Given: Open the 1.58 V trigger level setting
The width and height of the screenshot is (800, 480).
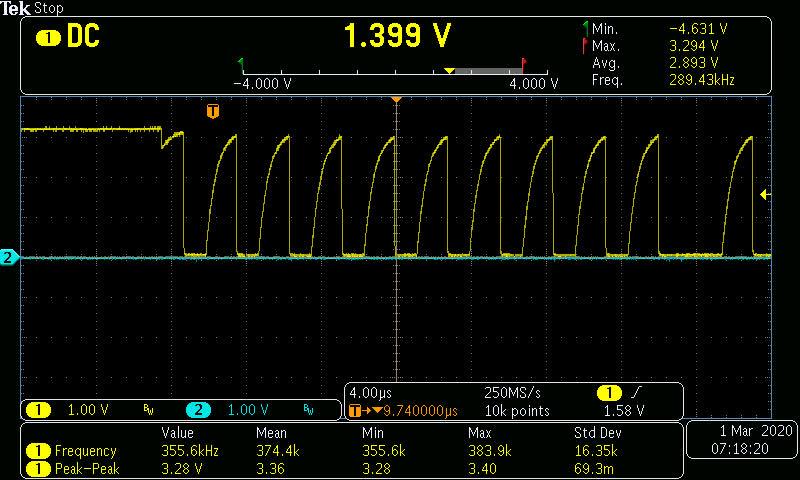Looking at the screenshot, I should coord(624,410).
